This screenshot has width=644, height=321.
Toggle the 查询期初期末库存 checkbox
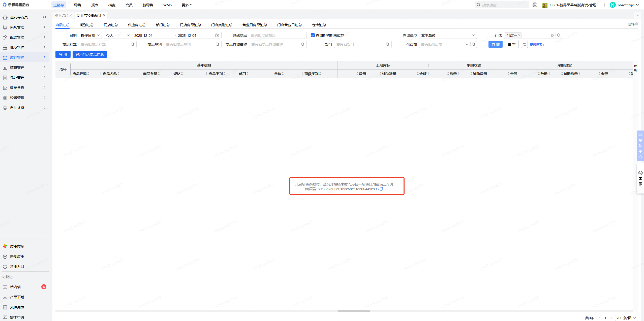(313, 36)
